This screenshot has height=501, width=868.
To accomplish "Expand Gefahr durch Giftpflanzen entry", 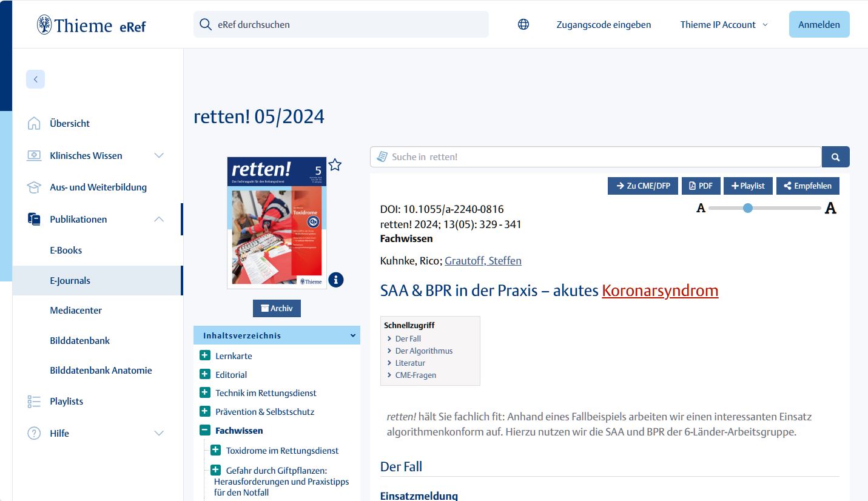I will [x=215, y=470].
